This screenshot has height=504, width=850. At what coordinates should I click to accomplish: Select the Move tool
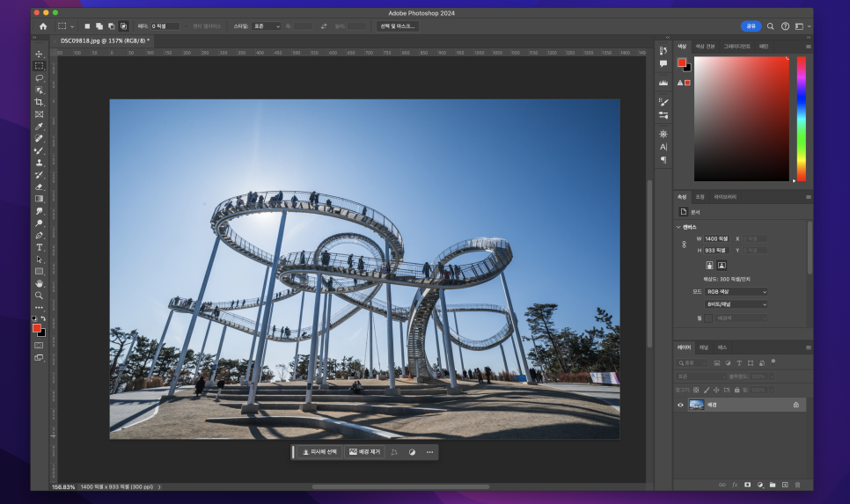[39, 55]
